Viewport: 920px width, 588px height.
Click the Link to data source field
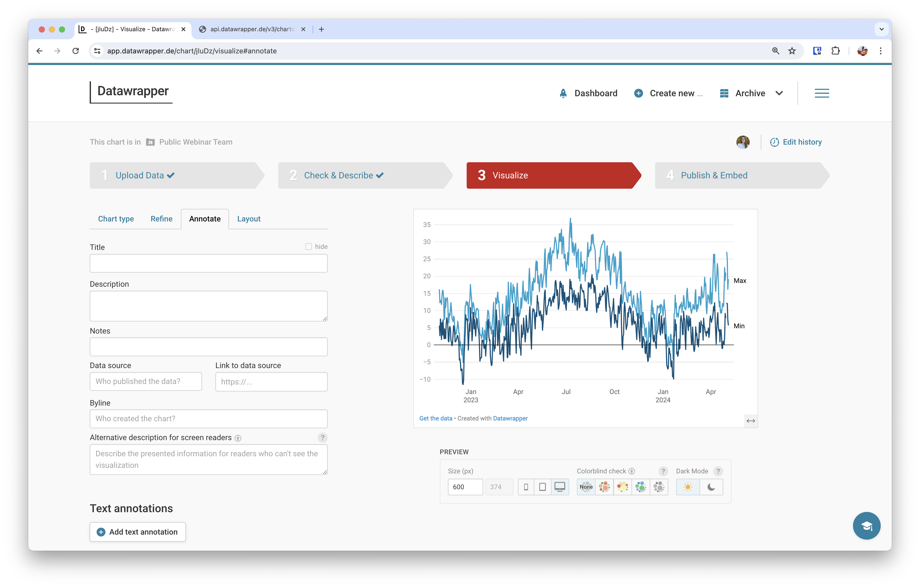[x=271, y=382]
